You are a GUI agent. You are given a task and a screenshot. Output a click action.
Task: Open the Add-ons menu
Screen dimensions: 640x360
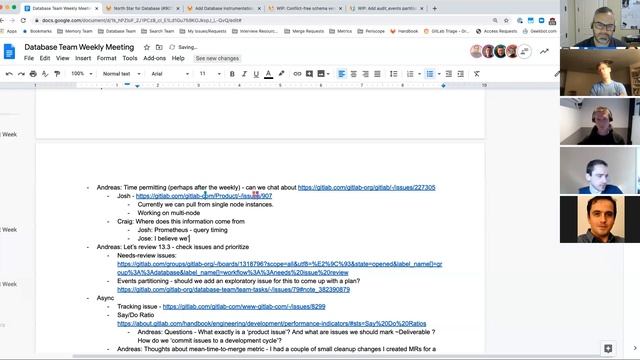(154, 58)
